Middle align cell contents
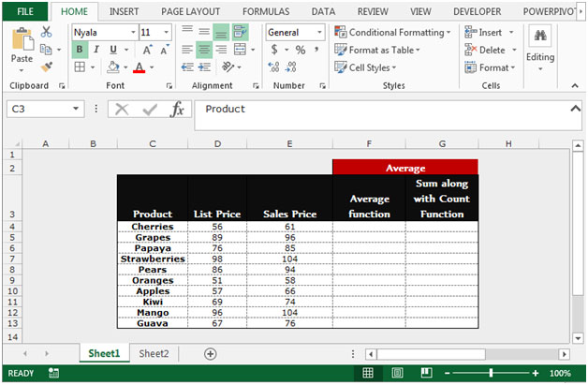588x385 pixels. (204, 32)
